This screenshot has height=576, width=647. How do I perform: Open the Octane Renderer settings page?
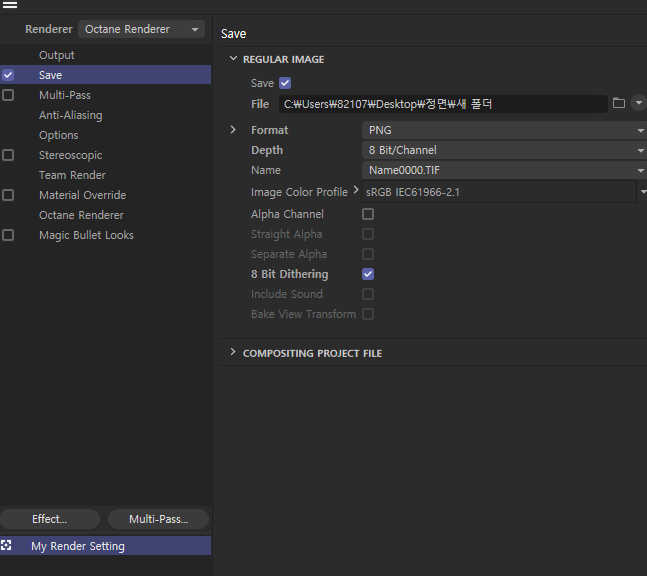(x=81, y=215)
